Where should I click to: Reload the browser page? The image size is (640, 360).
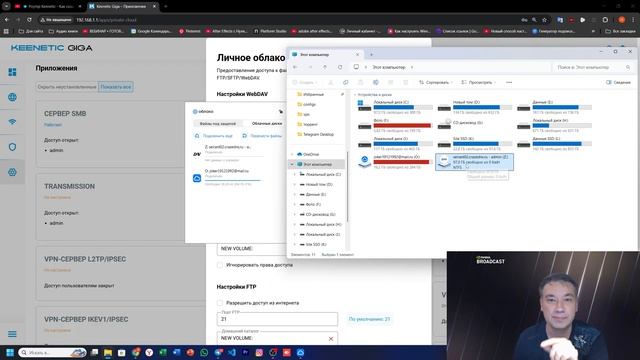(x=29, y=20)
